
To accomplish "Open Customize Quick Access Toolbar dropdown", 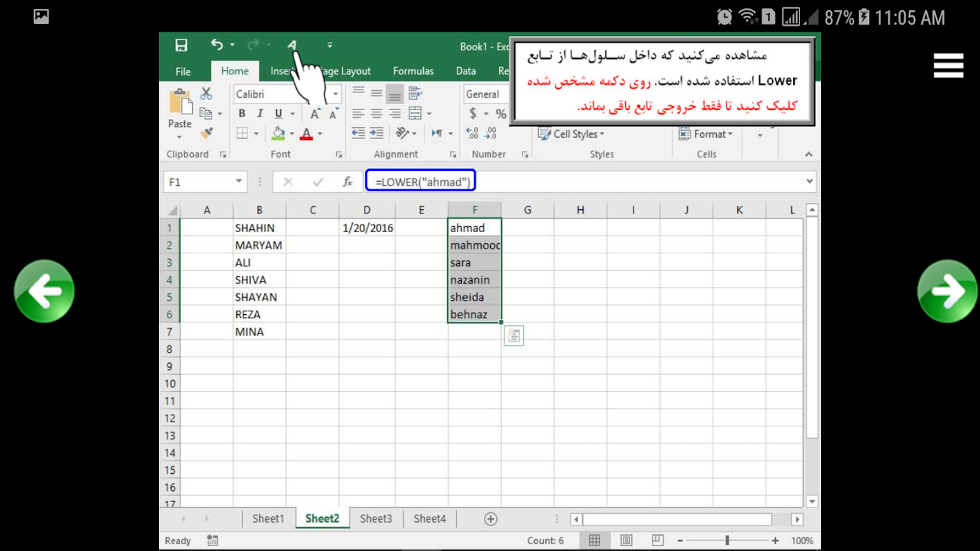I will [329, 45].
